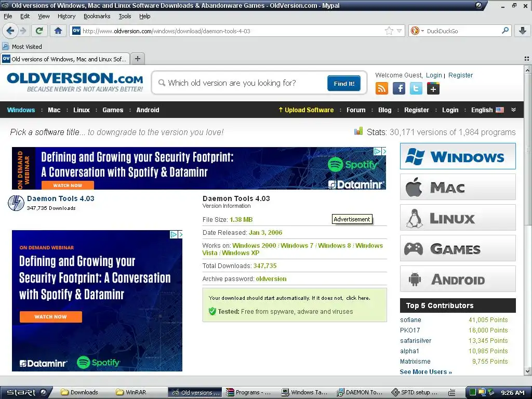Image resolution: width=532 pixels, height=399 pixels.
Task: Show the list all tabs button
Action: point(527,59)
